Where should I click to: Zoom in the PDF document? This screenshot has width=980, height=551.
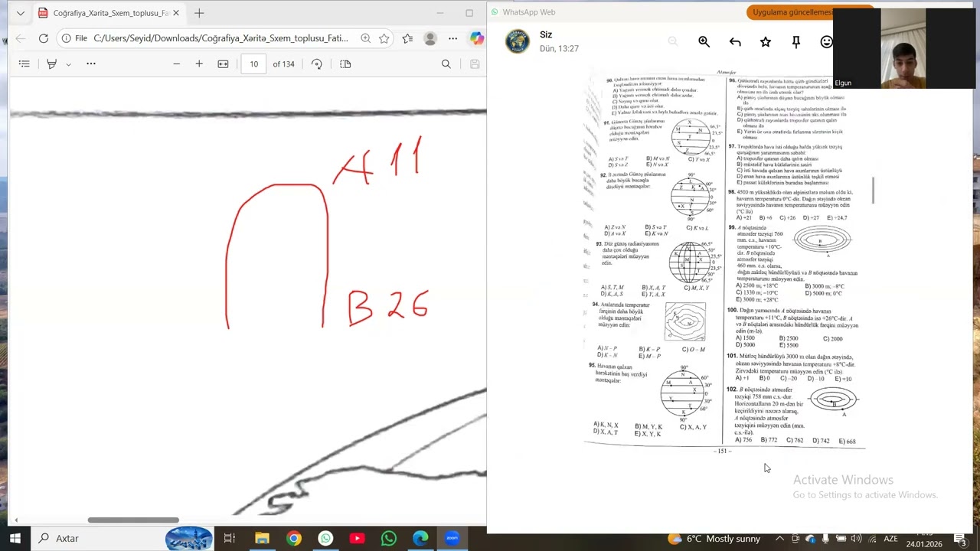point(199,64)
